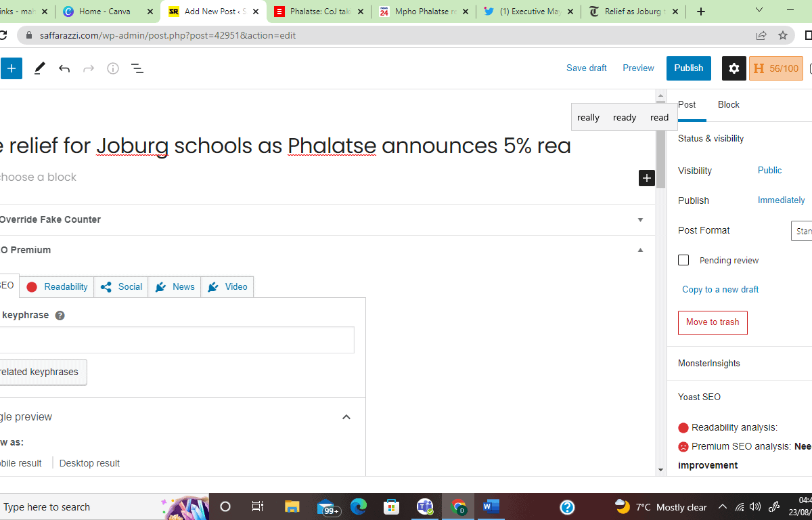The width and height of the screenshot is (812, 520).
Task: Select the pencil Tools icon
Action: coord(40,68)
